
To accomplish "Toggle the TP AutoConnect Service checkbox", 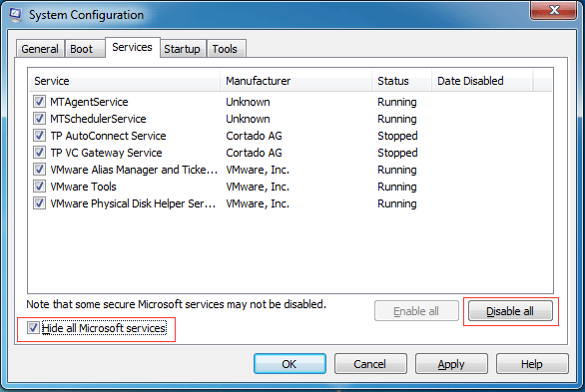I will [x=39, y=136].
